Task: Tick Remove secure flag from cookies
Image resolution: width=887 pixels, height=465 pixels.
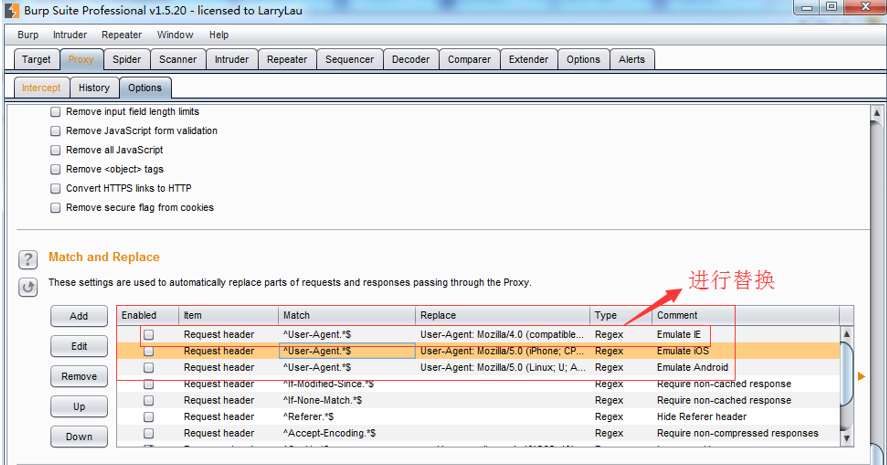Action: [56, 208]
